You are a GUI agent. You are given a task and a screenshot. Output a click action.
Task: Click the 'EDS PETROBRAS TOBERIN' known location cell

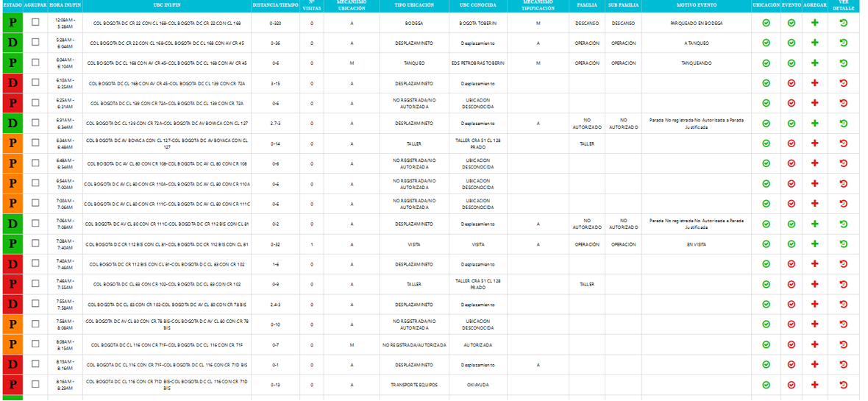[477, 63]
